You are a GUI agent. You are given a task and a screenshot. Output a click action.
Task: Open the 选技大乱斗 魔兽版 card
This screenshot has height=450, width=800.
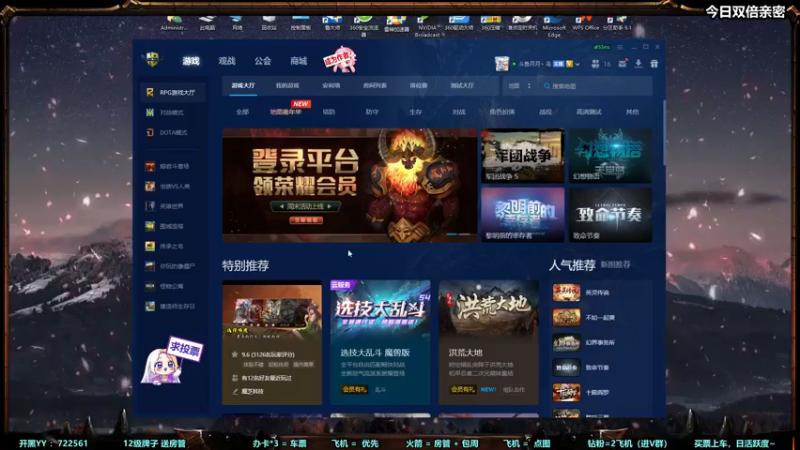tap(380, 342)
